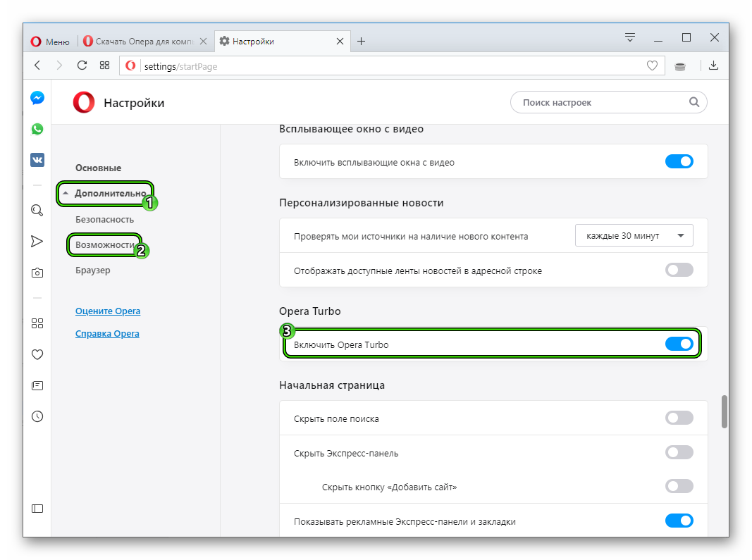752x560 pixels.
Task: Close the Скачать Опера tab
Action: point(204,42)
